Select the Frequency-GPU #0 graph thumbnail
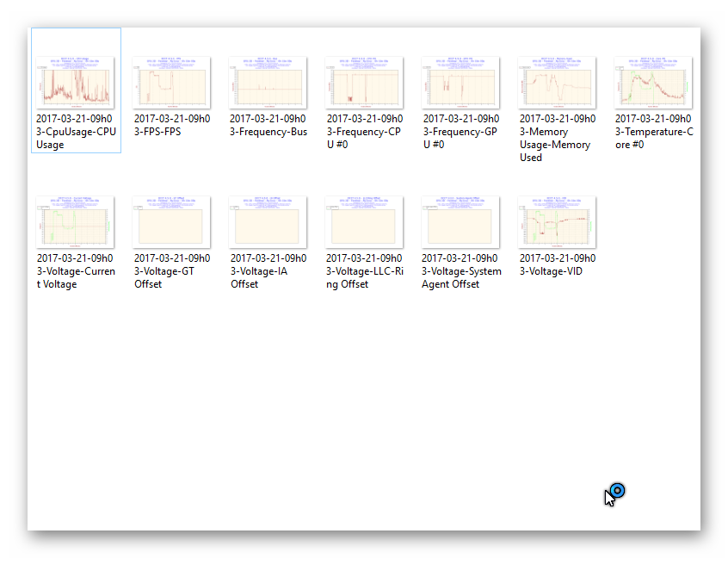The height and width of the screenshot is (577, 728). point(460,84)
